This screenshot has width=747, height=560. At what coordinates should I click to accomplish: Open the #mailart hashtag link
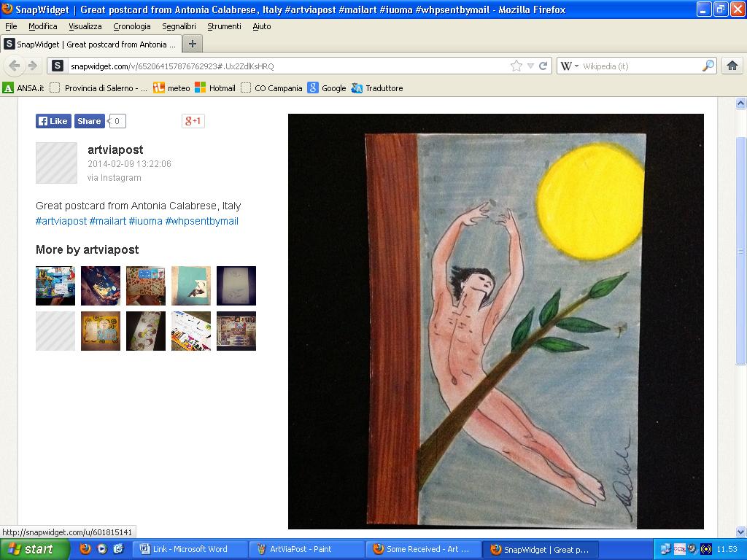click(108, 221)
